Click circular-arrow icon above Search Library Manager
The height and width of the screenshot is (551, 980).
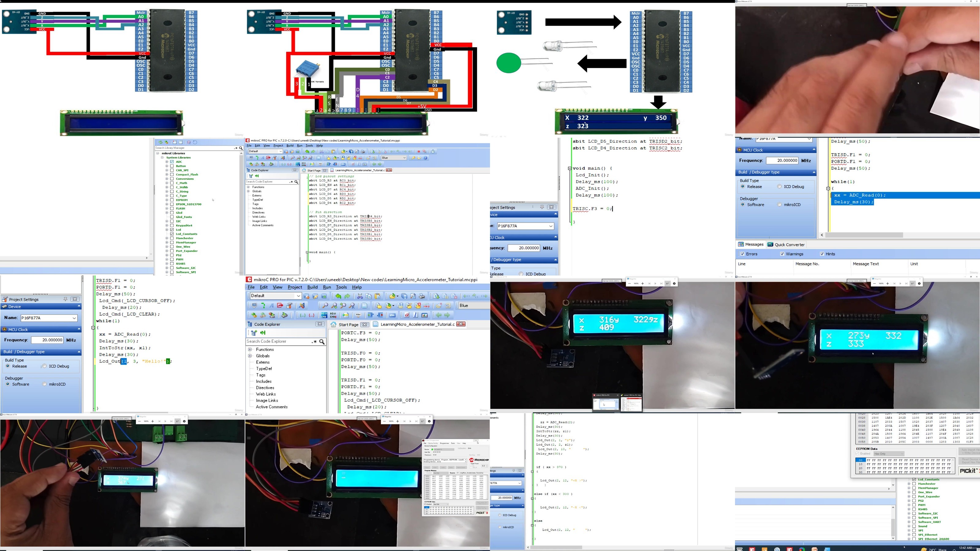tap(195, 142)
